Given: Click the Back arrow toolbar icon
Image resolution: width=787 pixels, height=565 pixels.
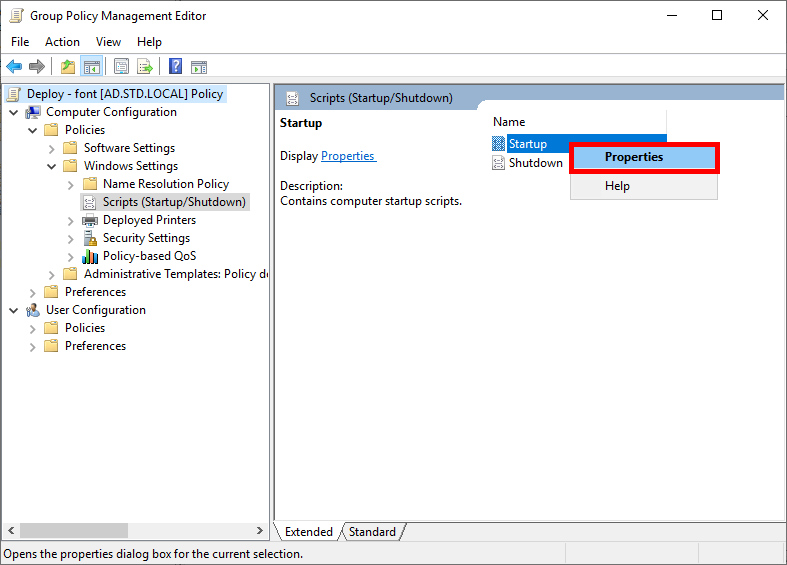Looking at the screenshot, I should [14, 67].
